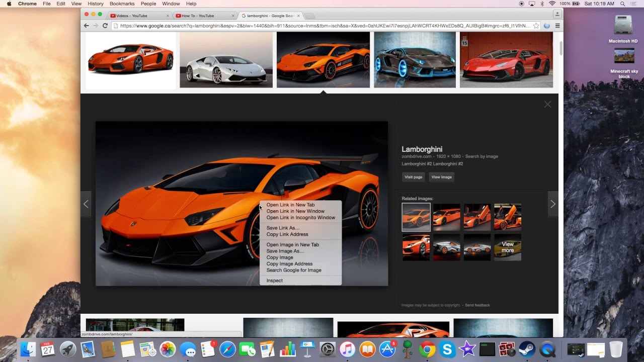Select Copy Link Address
This screenshot has height=362, width=644.
click(300, 234)
